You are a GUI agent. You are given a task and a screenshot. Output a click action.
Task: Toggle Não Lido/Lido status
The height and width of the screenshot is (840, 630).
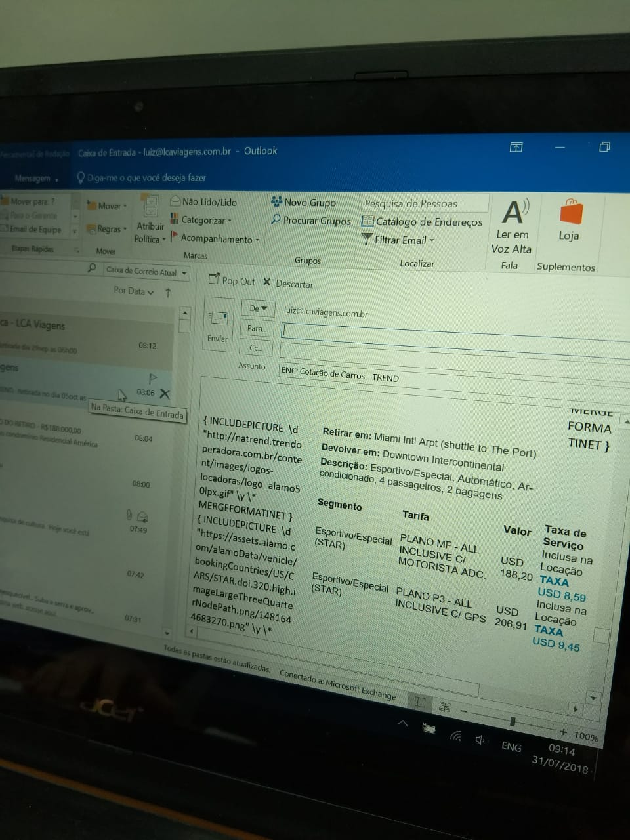pos(203,201)
